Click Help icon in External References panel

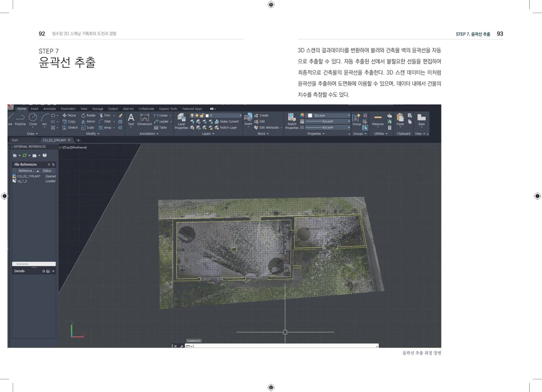pyautogui.click(x=45, y=155)
